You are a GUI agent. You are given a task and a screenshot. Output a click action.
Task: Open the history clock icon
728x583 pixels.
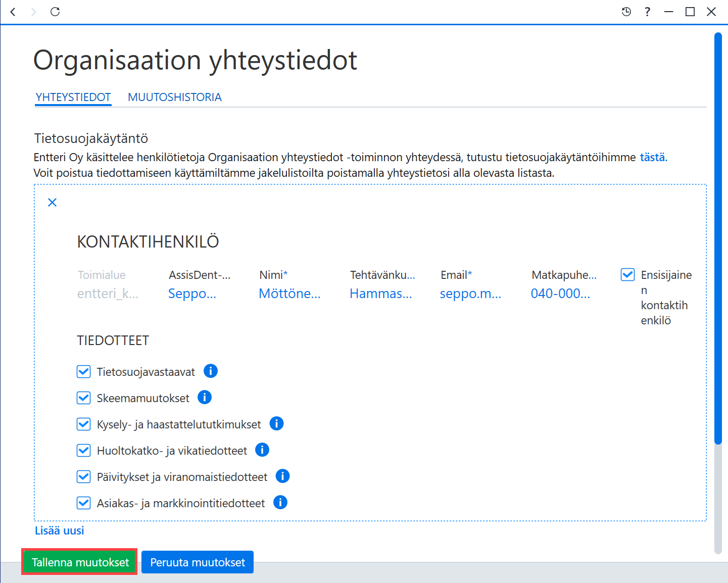pos(626,12)
